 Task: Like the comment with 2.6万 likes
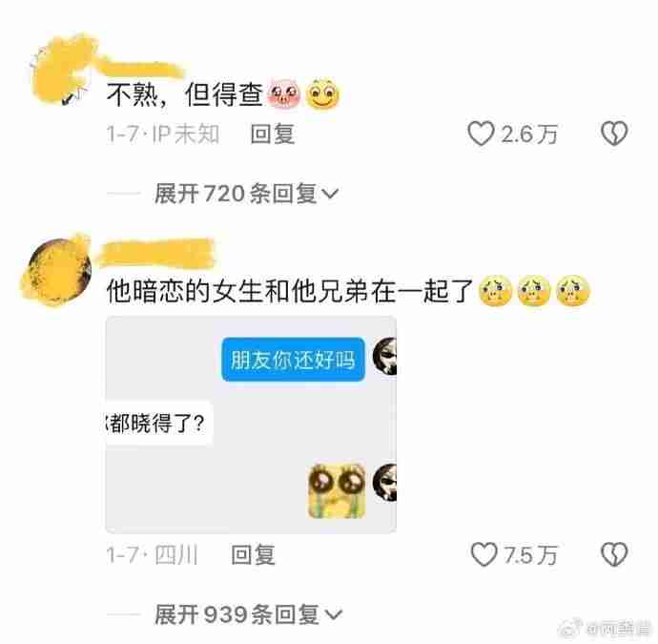481,134
